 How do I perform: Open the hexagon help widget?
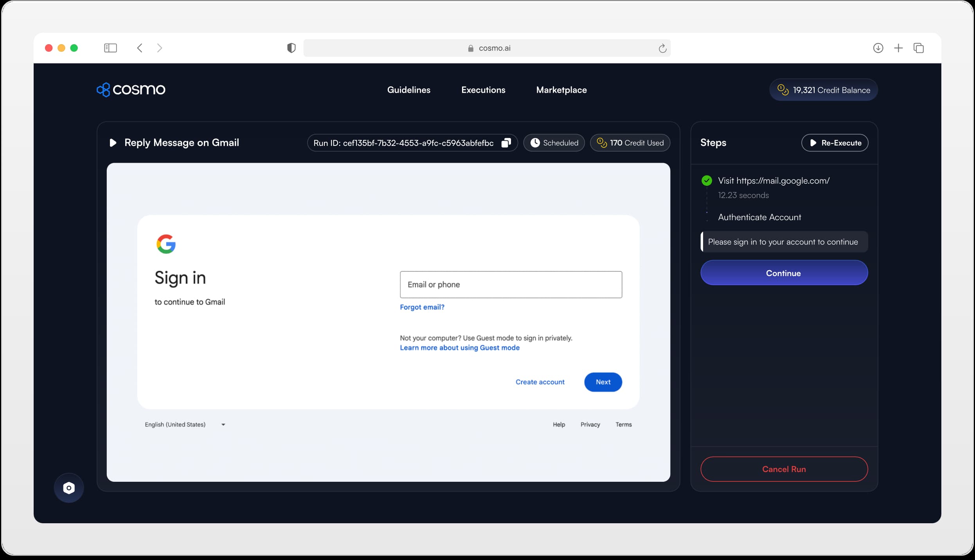pyautogui.click(x=69, y=488)
